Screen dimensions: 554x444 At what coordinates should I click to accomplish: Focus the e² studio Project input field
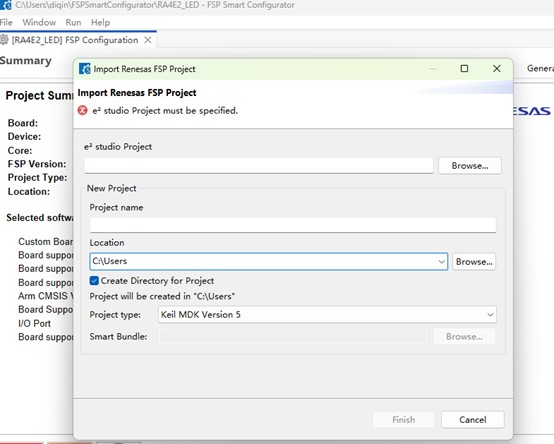(x=259, y=166)
